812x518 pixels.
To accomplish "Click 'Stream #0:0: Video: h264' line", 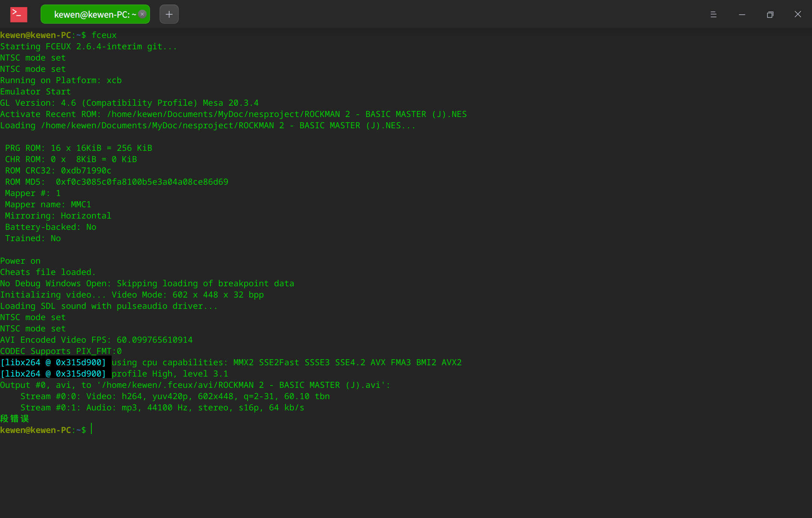I will tap(175, 396).
